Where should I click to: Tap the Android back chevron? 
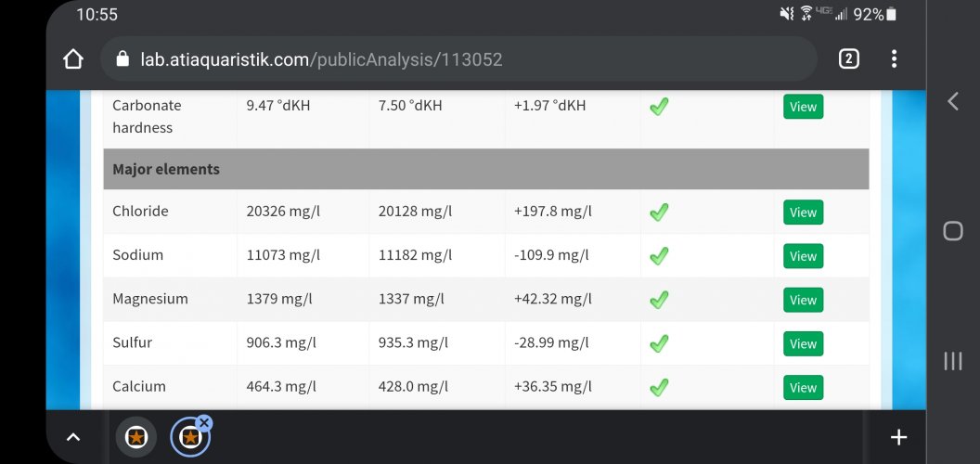(x=953, y=101)
